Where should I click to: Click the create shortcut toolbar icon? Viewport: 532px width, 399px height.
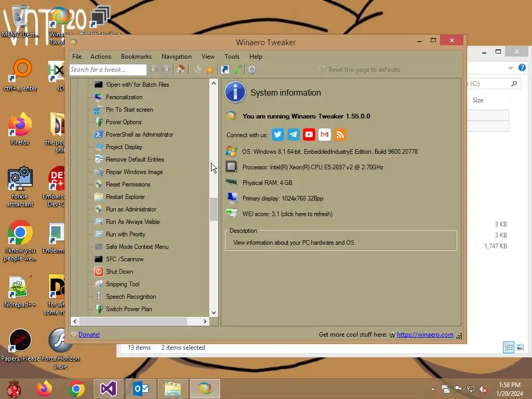tap(224, 70)
